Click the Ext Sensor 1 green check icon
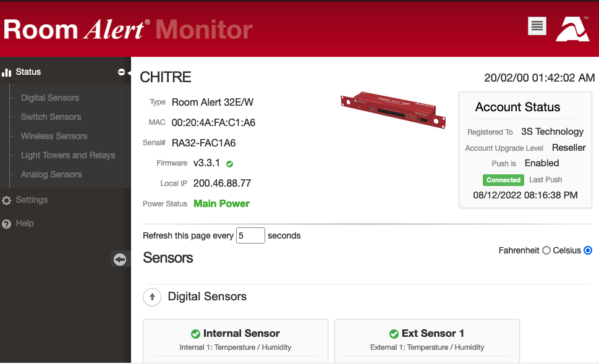 pos(394,334)
